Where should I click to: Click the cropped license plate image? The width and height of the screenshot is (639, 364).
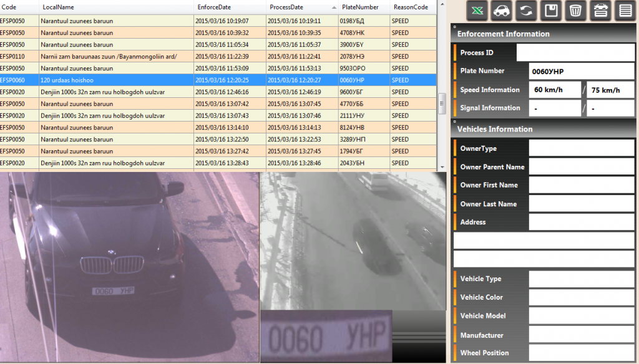(x=326, y=337)
